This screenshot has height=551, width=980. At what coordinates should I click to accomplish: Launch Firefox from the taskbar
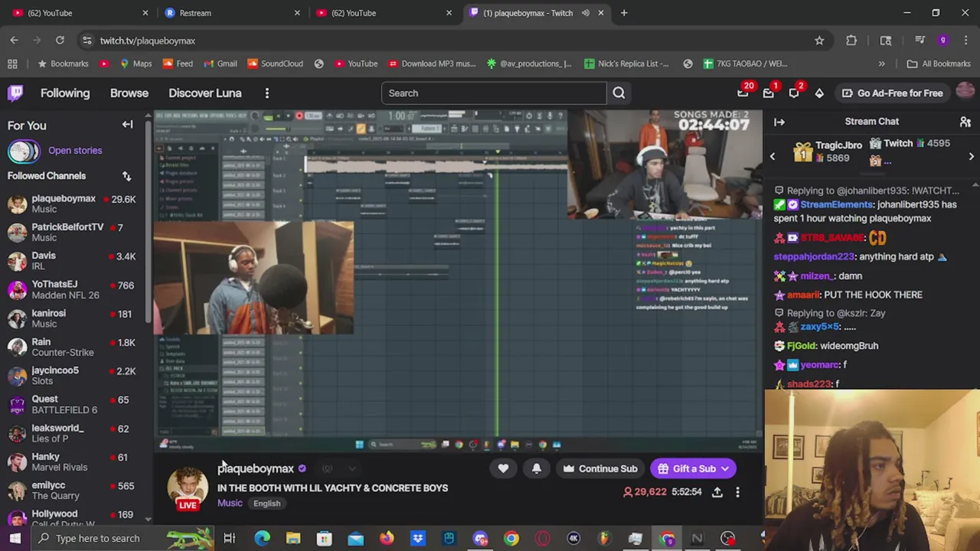click(x=387, y=538)
